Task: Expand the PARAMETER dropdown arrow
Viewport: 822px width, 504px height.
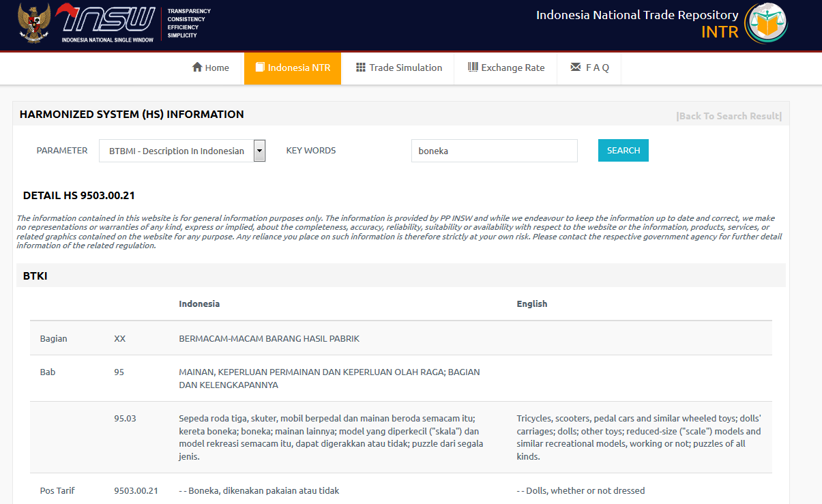Action: (259, 151)
